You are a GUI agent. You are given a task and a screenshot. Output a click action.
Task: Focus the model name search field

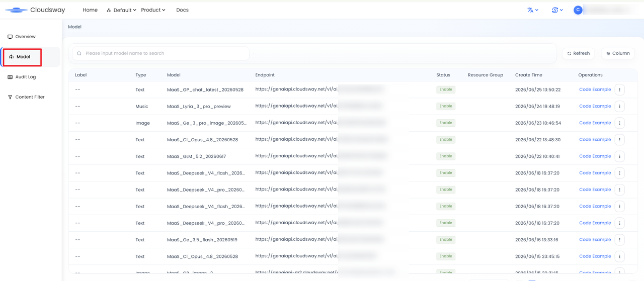pyautogui.click(x=161, y=53)
